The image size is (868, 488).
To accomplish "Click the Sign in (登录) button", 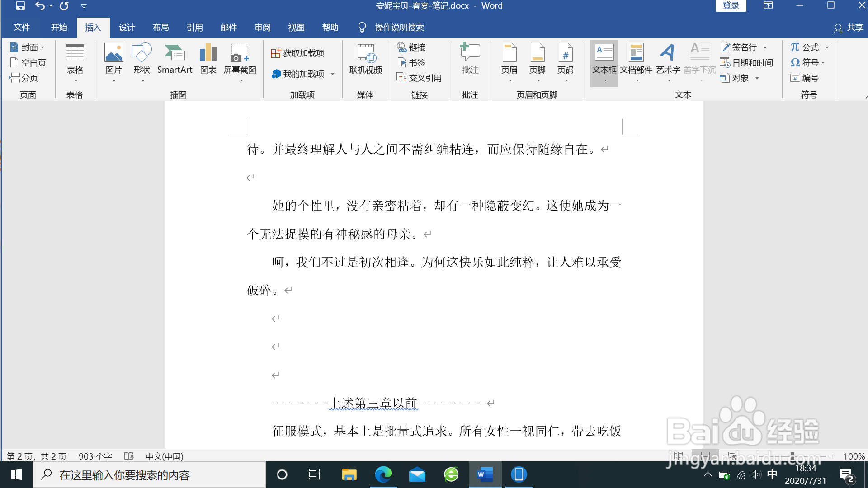I will [x=731, y=5].
